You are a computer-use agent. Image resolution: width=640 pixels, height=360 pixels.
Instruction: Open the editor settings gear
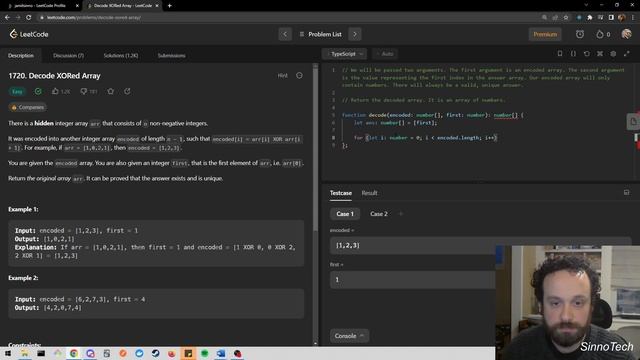[613, 54]
